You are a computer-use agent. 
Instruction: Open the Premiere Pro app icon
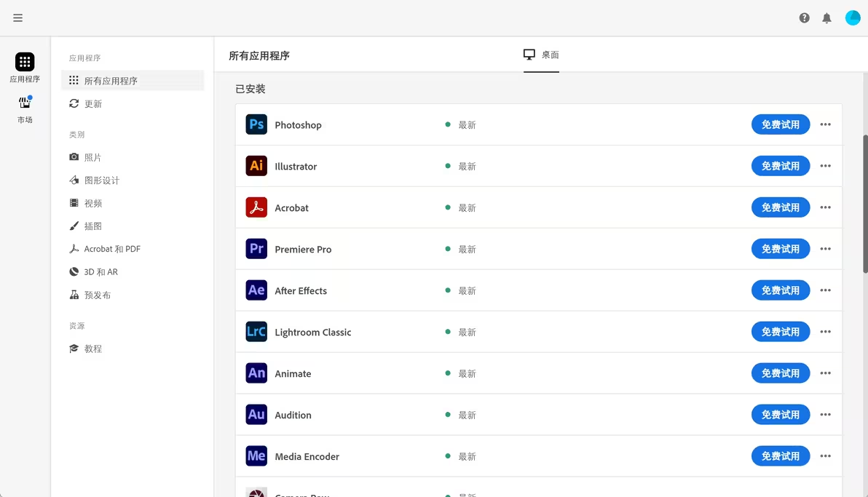click(256, 249)
